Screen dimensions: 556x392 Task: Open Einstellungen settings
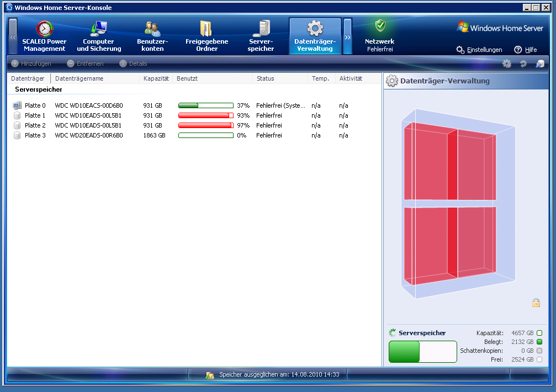click(479, 50)
